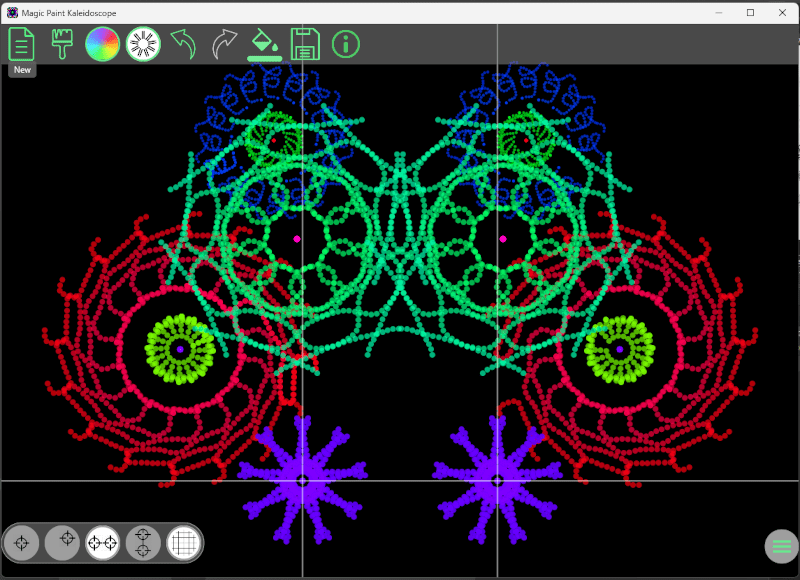800x580 pixels.
Task: Open the green hamburger menu button
Action: pos(782,546)
